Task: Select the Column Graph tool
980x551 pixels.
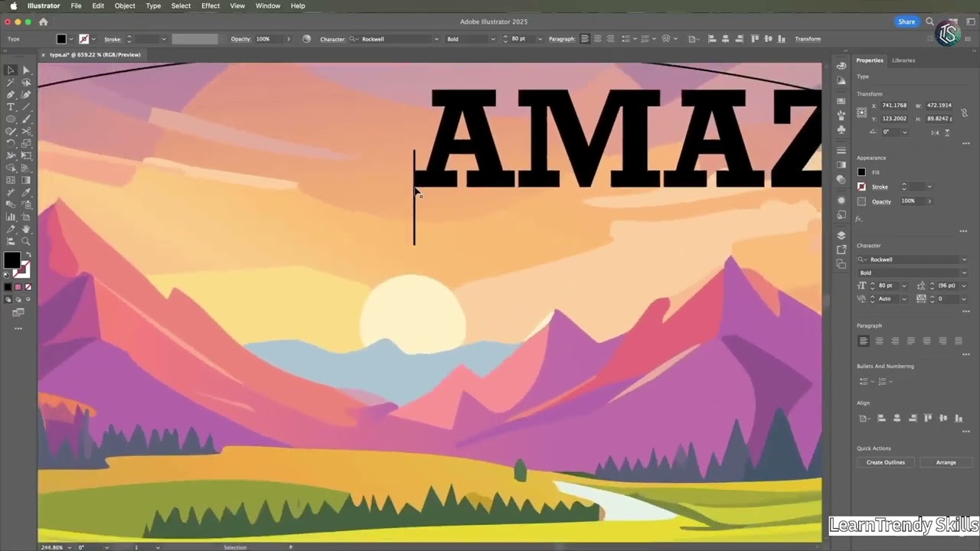Action: pyautogui.click(x=11, y=217)
